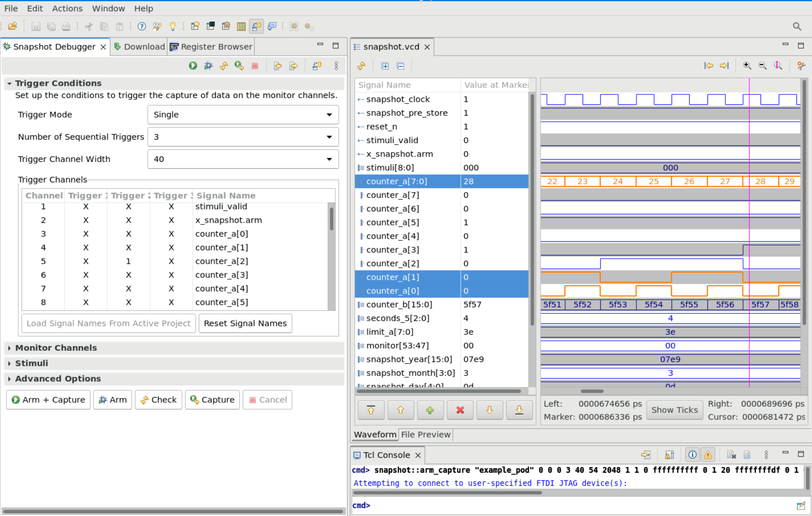The width and height of the screenshot is (812, 516).
Task: Remove selected signal with red X button
Action: click(x=460, y=410)
